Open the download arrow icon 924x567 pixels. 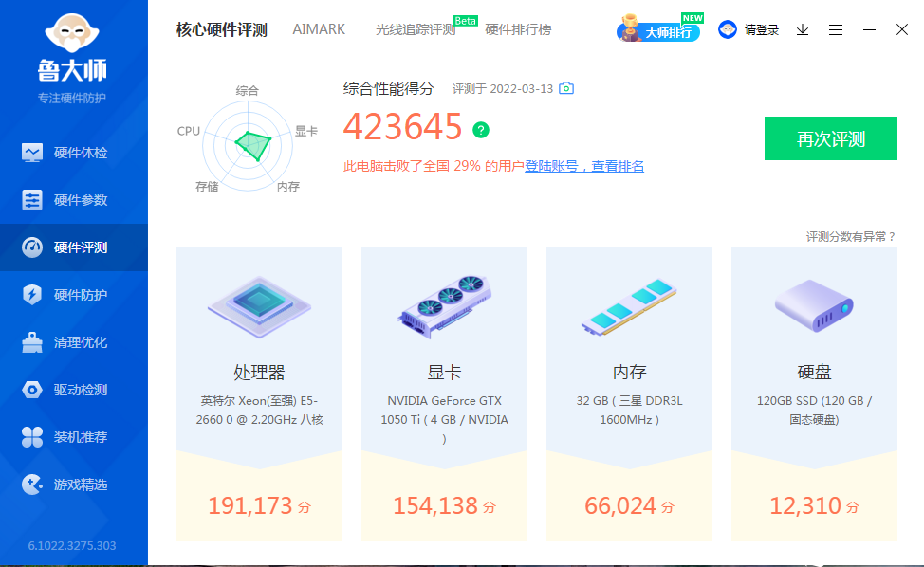(802, 29)
